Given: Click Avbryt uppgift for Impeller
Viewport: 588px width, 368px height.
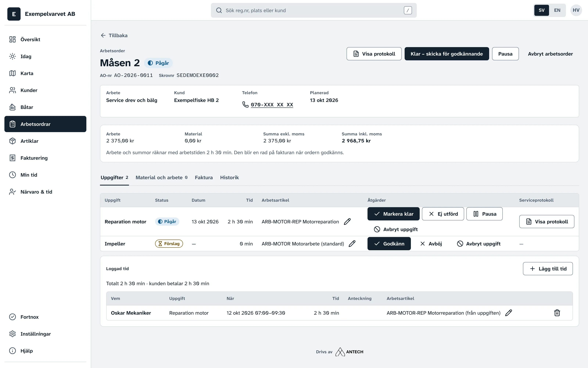Looking at the screenshot, I should pyautogui.click(x=478, y=244).
